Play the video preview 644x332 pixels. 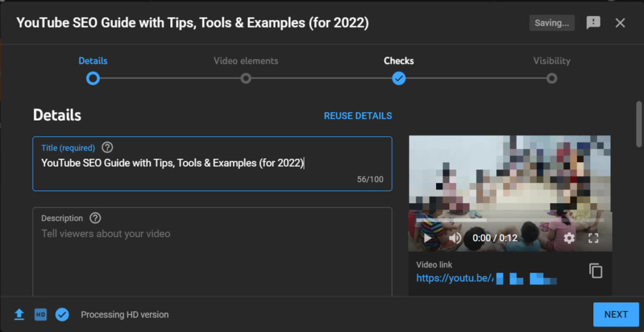426,237
